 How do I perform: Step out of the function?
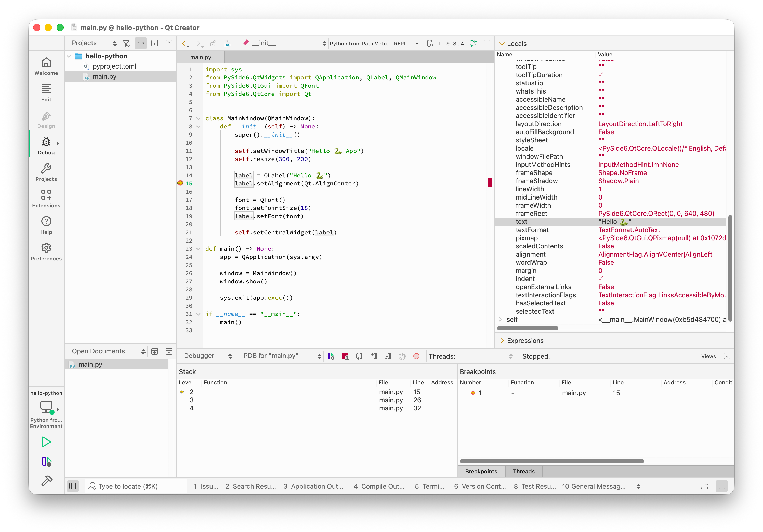388,356
